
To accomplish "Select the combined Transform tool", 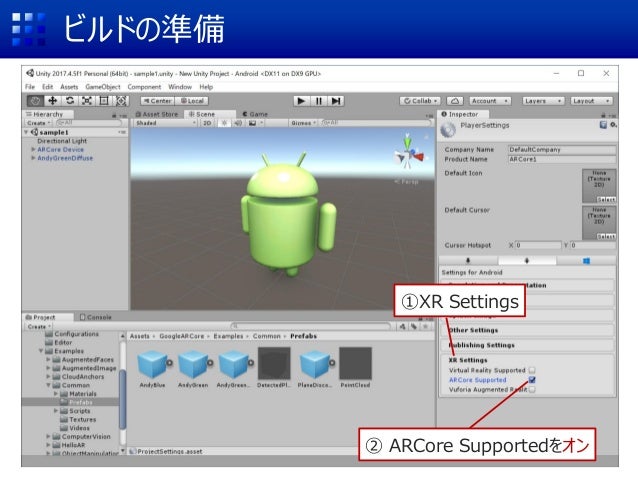I will [x=121, y=101].
